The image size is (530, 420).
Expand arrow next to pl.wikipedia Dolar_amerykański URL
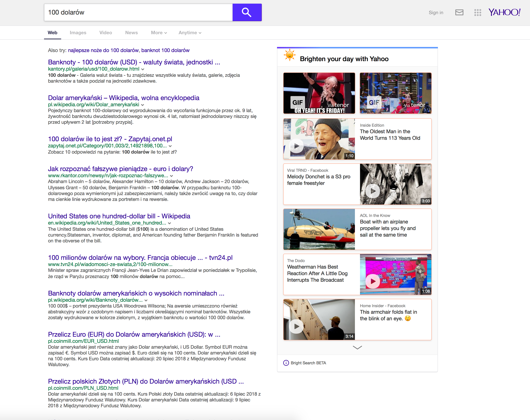pyautogui.click(x=143, y=105)
